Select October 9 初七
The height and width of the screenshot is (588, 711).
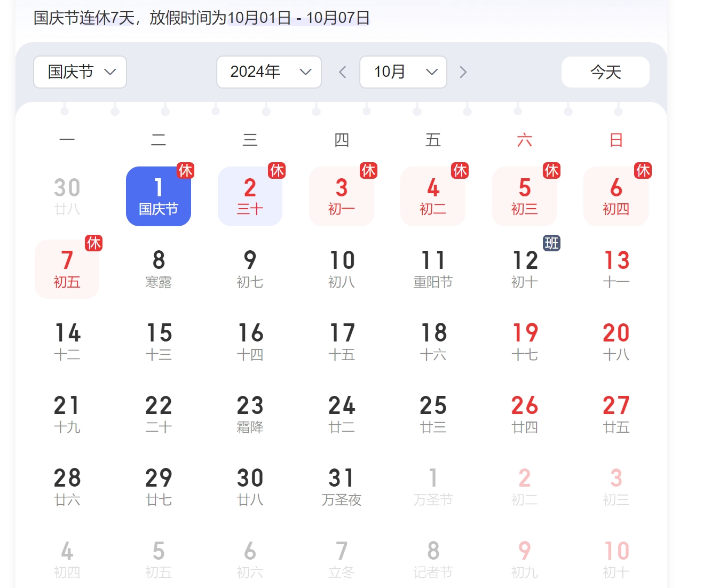click(250, 269)
